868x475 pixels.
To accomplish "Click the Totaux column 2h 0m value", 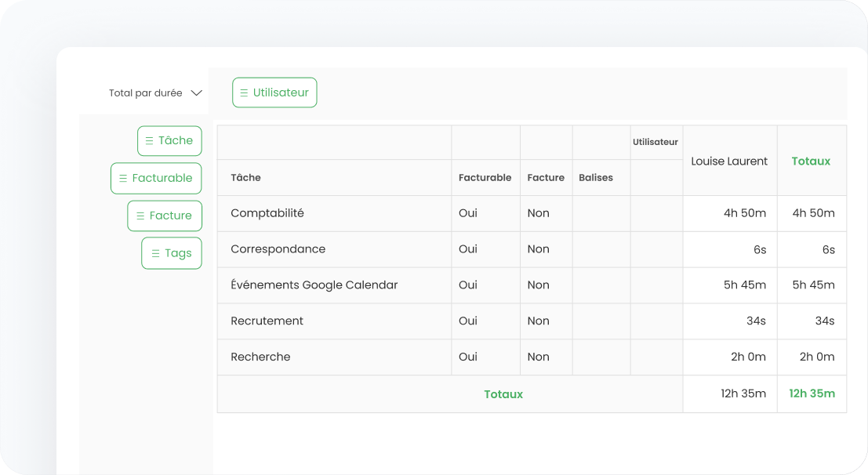I will click(x=816, y=357).
